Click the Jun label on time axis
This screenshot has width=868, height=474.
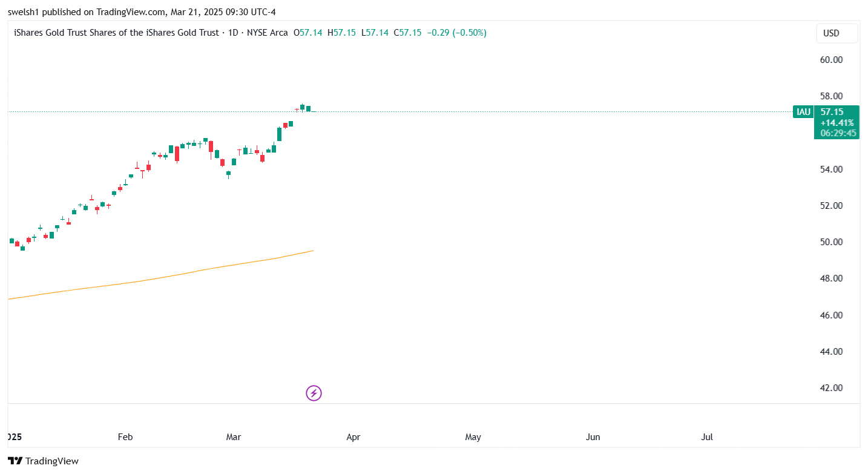coord(593,437)
